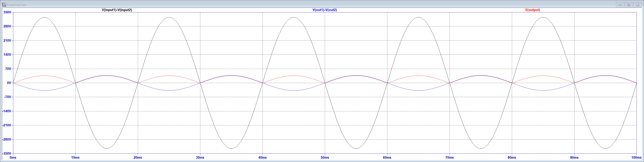The image size is (644, 162).
Task: Click the Esquema2.raw title bar text
Action: 16,5
